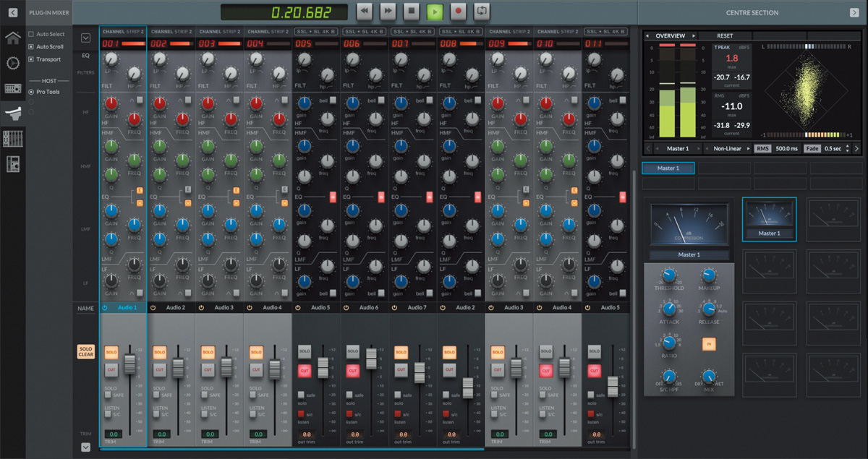Collapse the EQ section using the top chevron
The height and width of the screenshot is (459, 868).
click(85, 36)
